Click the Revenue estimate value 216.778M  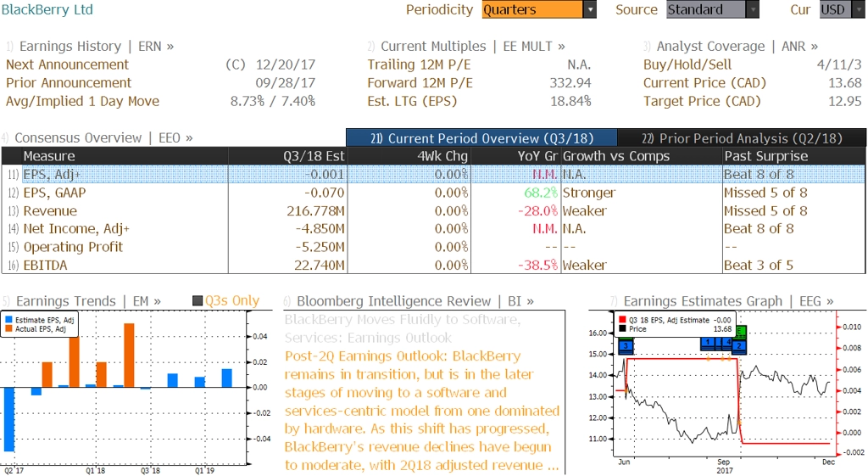(x=315, y=211)
